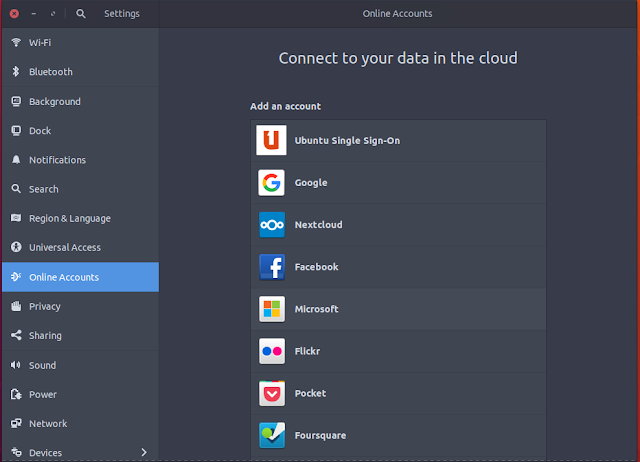Click the Facebook f logo
This screenshot has width=640, height=462.
(271, 267)
